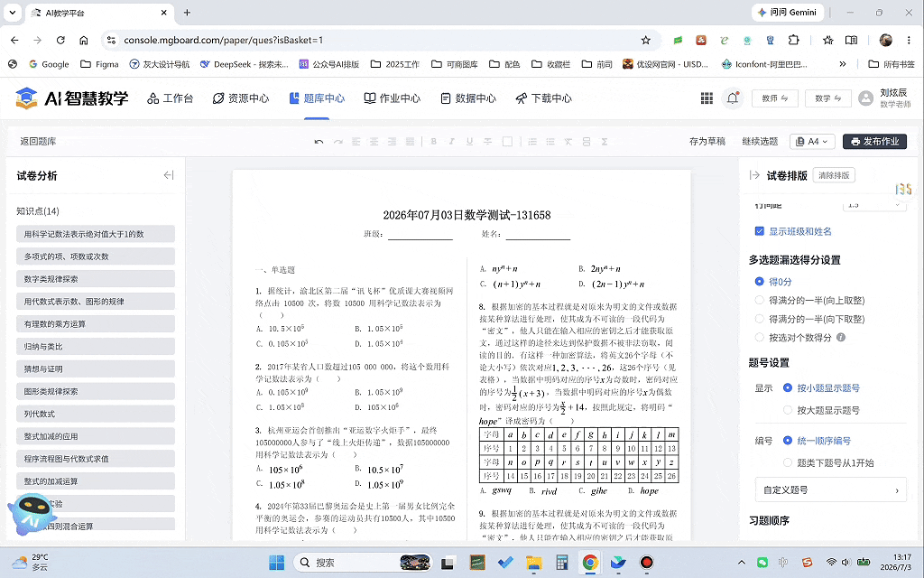Apply right alignment in the editor toolbar
Screen dimensions: 924x578
(x=392, y=142)
